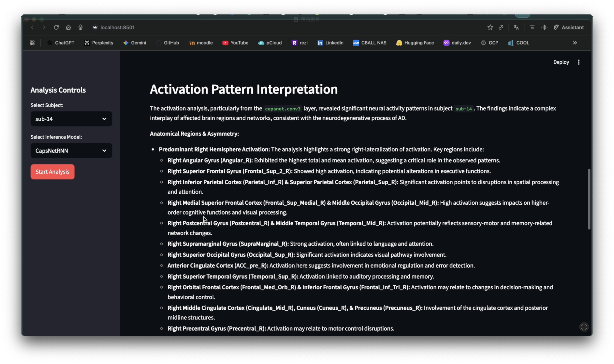Screen dimensions: 614x364
Task: Open the Hugging Face bookmark
Action: (x=415, y=43)
